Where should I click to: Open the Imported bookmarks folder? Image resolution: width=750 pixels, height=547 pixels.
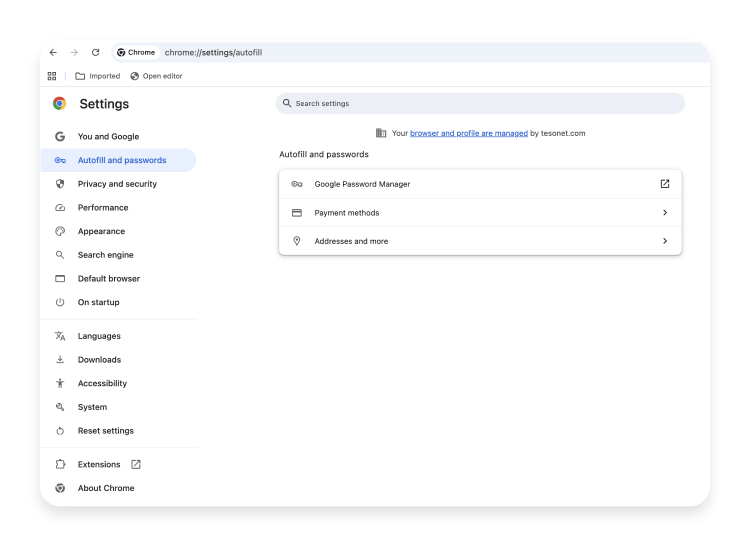98,76
